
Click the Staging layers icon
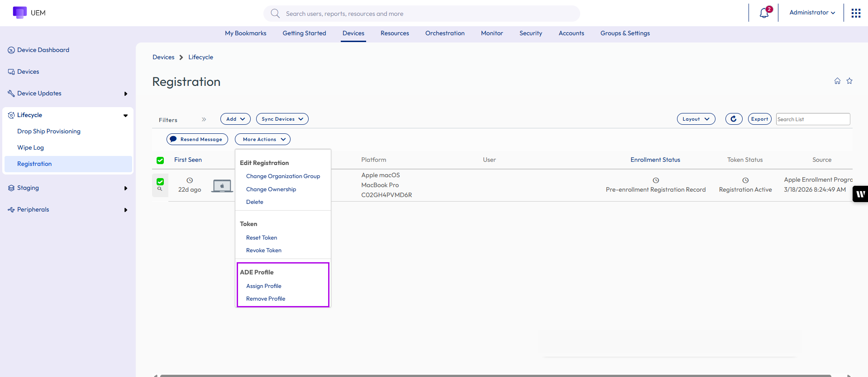pyautogui.click(x=11, y=188)
